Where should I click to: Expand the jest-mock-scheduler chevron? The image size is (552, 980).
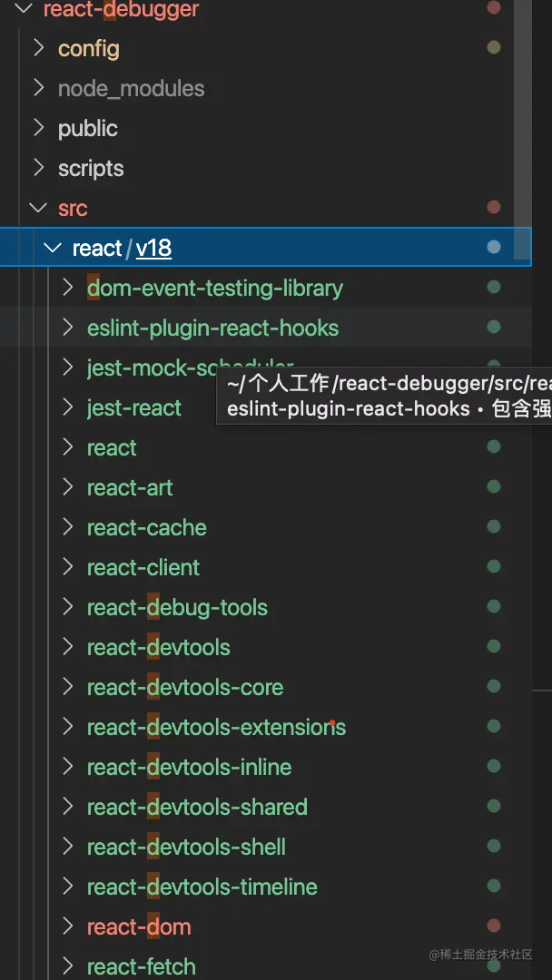click(67, 367)
